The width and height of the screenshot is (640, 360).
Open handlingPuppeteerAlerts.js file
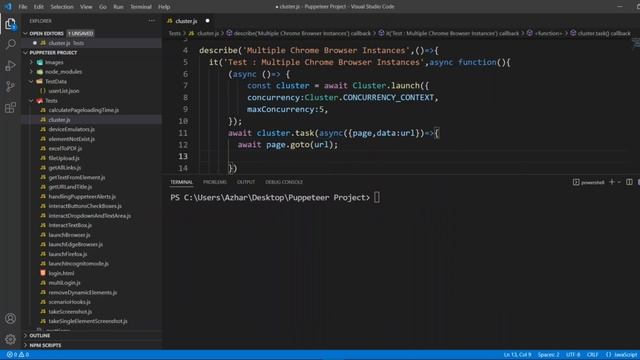coord(82,197)
